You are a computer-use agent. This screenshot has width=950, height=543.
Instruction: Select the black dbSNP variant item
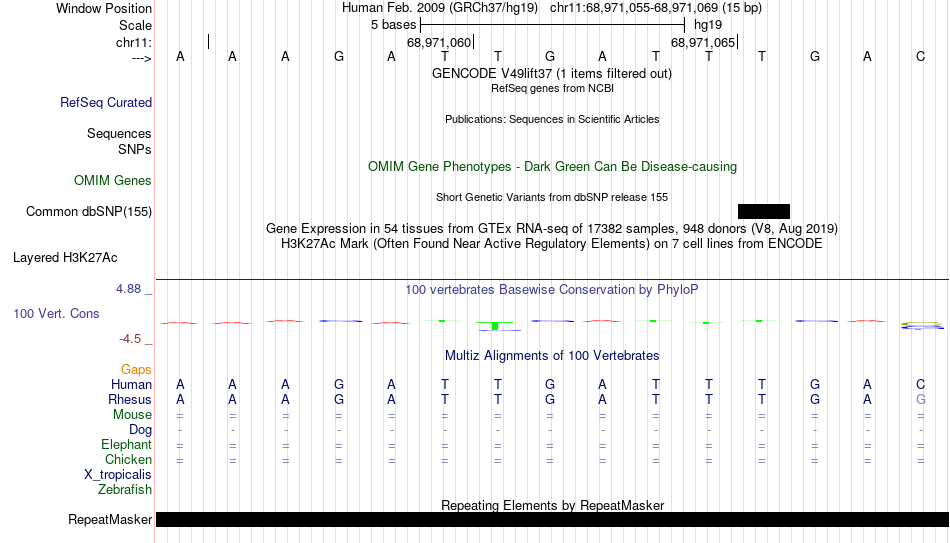tap(763, 212)
